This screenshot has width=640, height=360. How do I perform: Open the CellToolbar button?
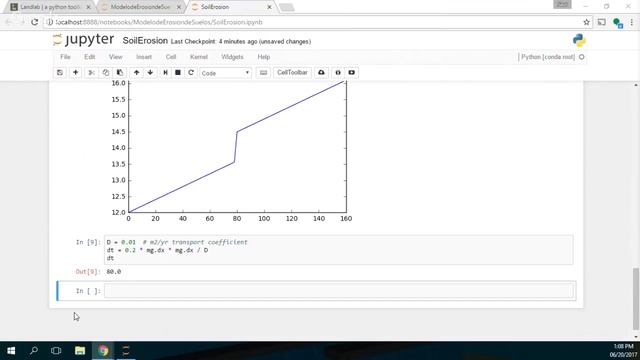click(292, 73)
